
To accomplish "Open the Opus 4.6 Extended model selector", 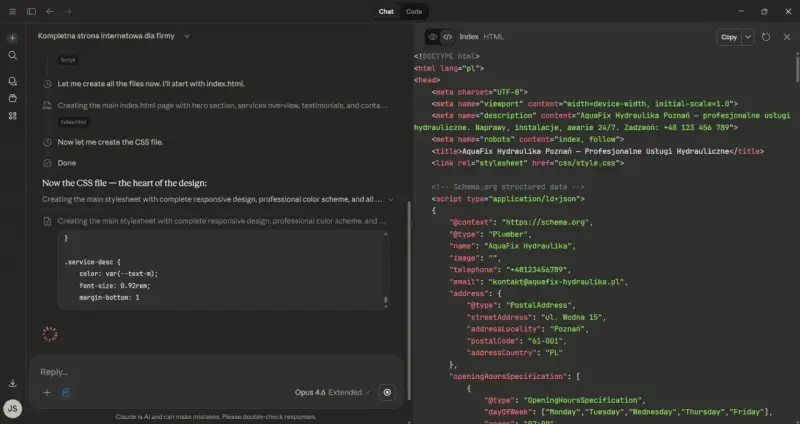I will (332, 392).
